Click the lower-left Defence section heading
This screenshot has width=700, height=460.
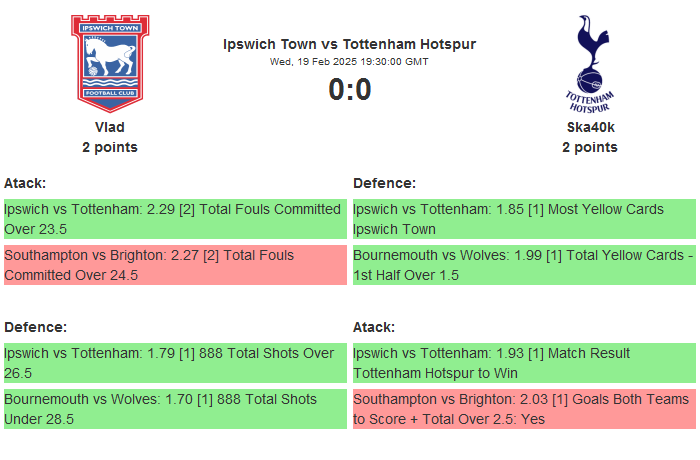point(35,327)
